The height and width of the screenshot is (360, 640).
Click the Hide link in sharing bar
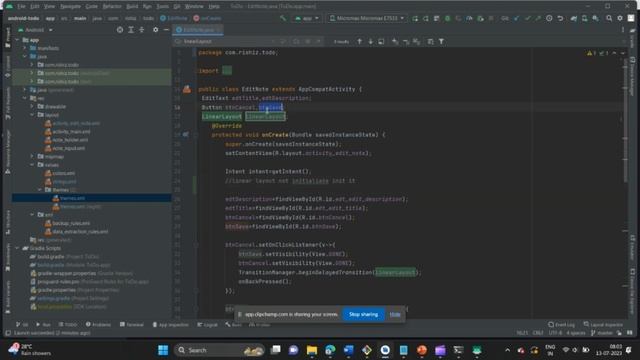(x=395, y=314)
